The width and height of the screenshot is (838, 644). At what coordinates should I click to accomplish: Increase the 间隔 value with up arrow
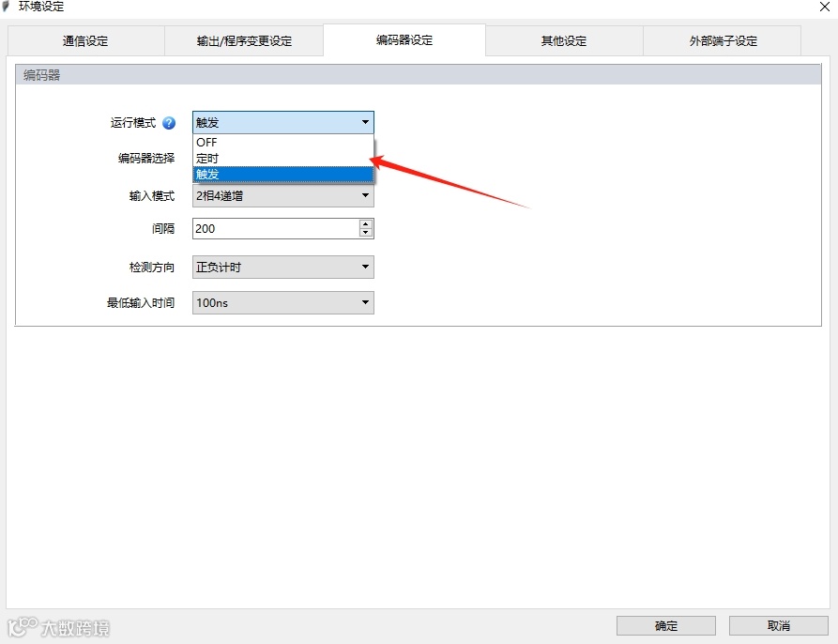[x=366, y=224]
